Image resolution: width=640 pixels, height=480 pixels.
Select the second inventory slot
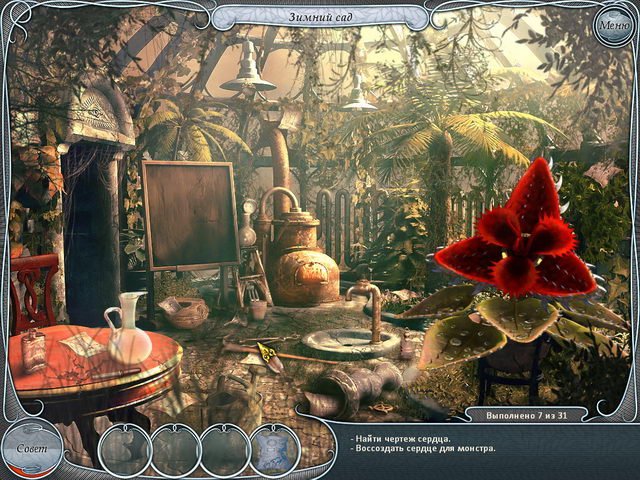pyautogui.click(x=175, y=450)
